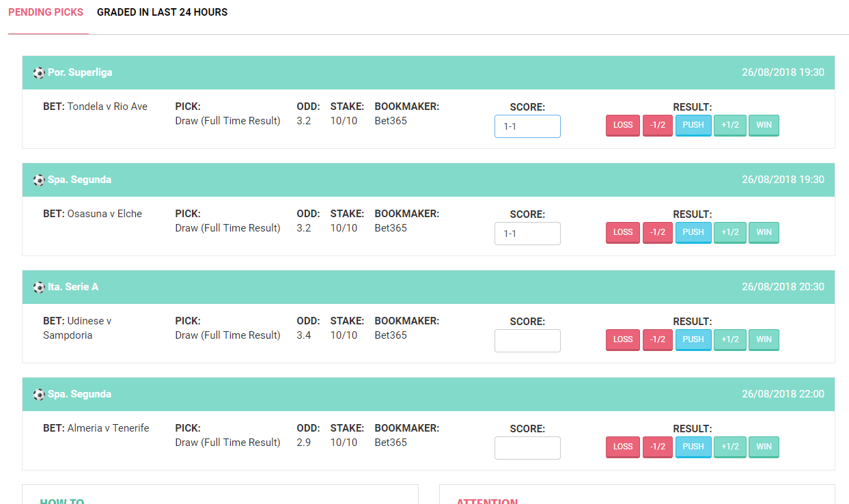Switch to Pending Picks tab

click(46, 12)
